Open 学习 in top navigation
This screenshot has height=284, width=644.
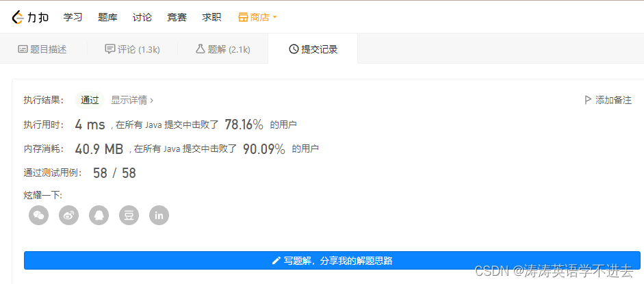[73, 17]
